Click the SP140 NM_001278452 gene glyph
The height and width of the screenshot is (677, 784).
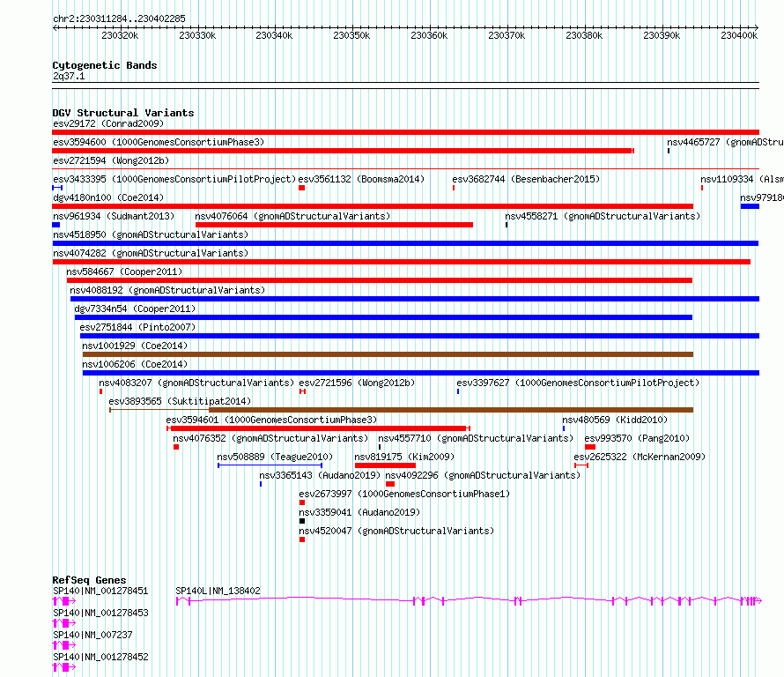click(x=64, y=667)
